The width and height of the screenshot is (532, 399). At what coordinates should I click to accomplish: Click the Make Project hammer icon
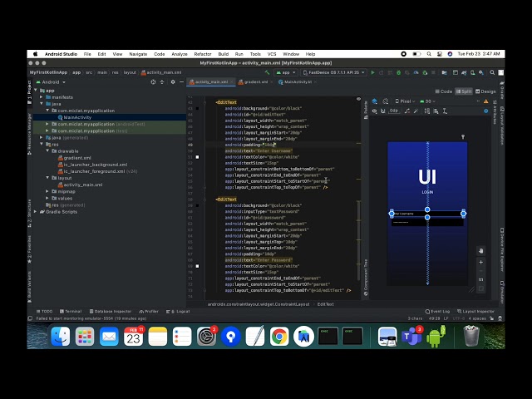click(x=267, y=72)
